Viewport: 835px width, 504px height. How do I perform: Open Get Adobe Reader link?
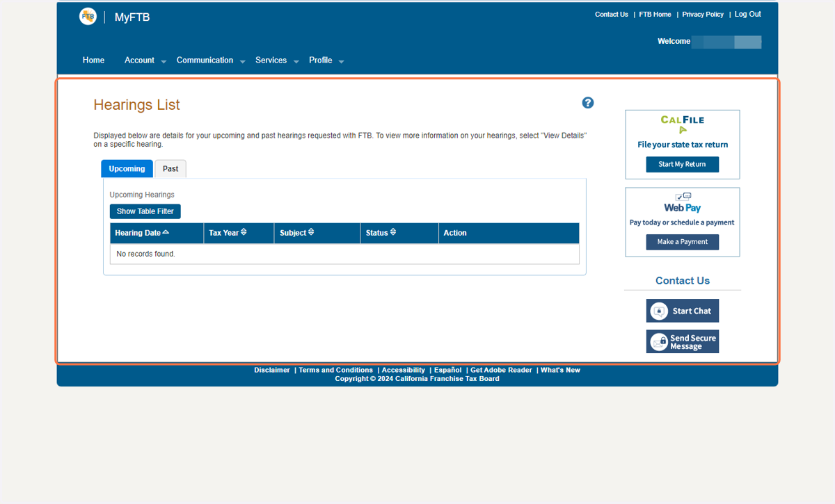[x=502, y=371]
